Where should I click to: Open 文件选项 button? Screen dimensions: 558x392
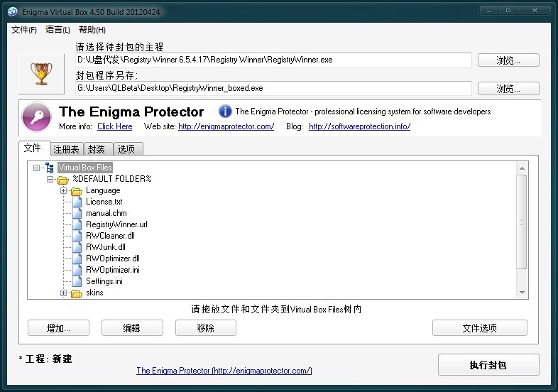point(480,328)
